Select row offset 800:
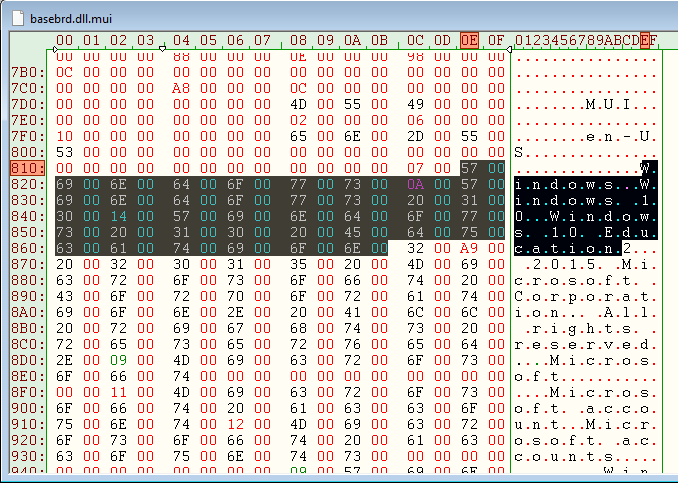Viewport: 678px width, 483px height. coord(28,152)
